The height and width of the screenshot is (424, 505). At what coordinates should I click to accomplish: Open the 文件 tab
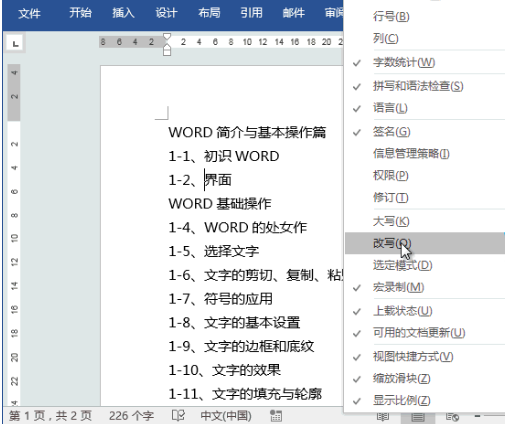pos(29,13)
